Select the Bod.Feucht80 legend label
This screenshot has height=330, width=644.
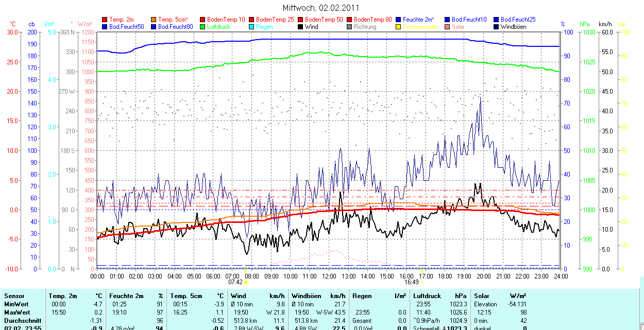click(175, 26)
